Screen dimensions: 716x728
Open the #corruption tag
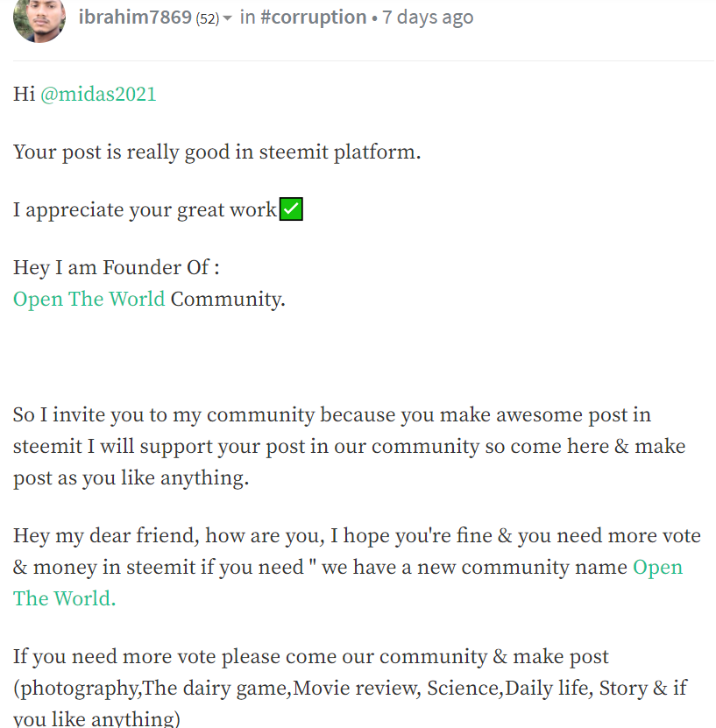pyautogui.click(x=313, y=18)
